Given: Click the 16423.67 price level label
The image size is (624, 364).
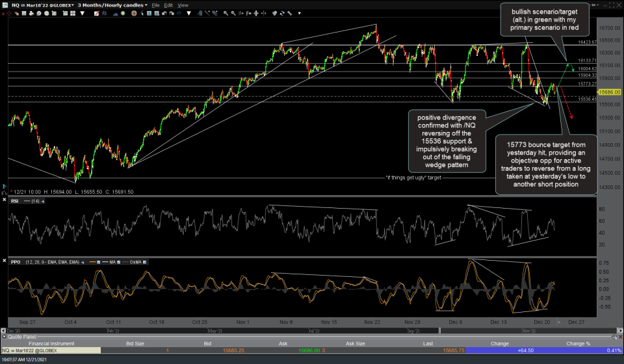Looking at the screenshot, I should (x=588, y=42).
